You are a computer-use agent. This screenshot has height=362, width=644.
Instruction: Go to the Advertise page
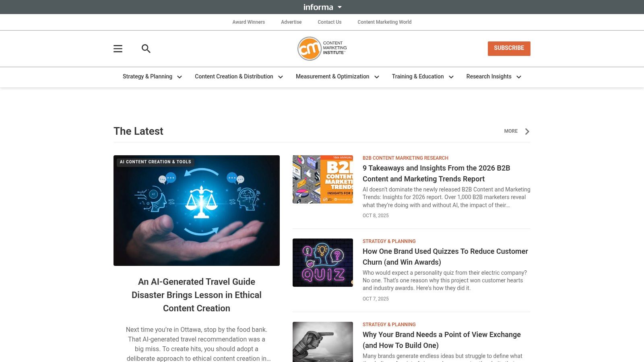coord(291,22)
